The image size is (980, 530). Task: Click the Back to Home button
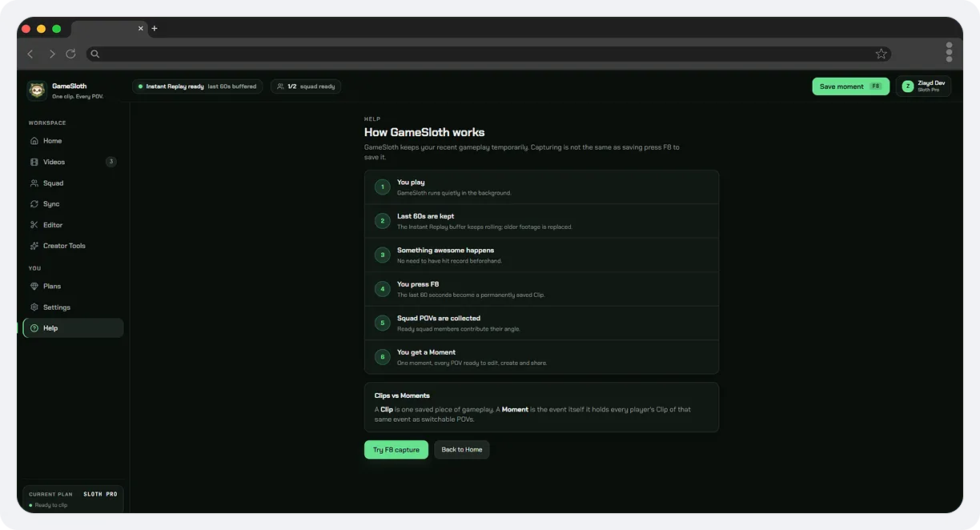pyautogui.click(x=462, y=450)
